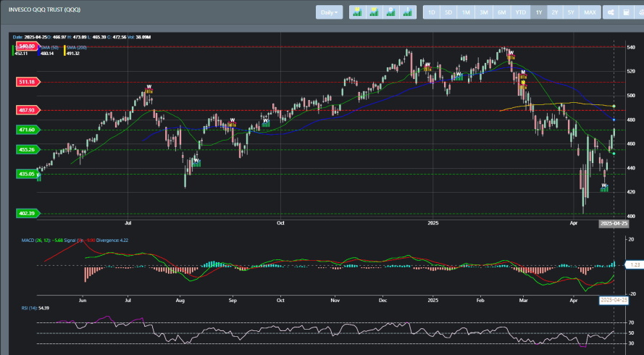Click the yellow SMA 200 endpoint dot
Image resolution: width=644 pixels, height=355 pixels.
click(x=614, y=106)
